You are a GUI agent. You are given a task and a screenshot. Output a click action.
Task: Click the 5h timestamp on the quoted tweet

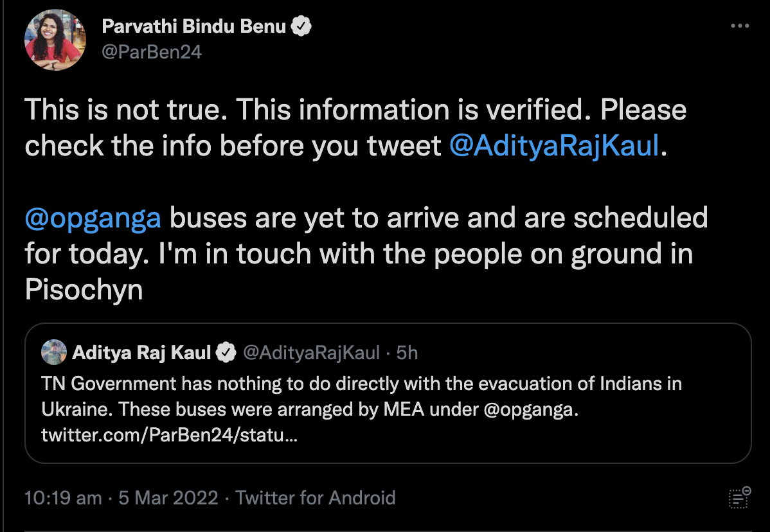[x=407, y=352]
